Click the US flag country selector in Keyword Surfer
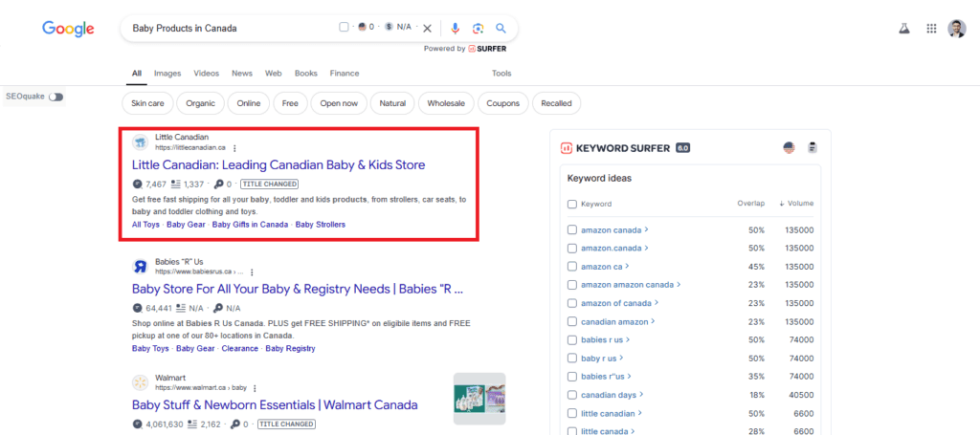 pyautogui.click(x=789, y=148)
